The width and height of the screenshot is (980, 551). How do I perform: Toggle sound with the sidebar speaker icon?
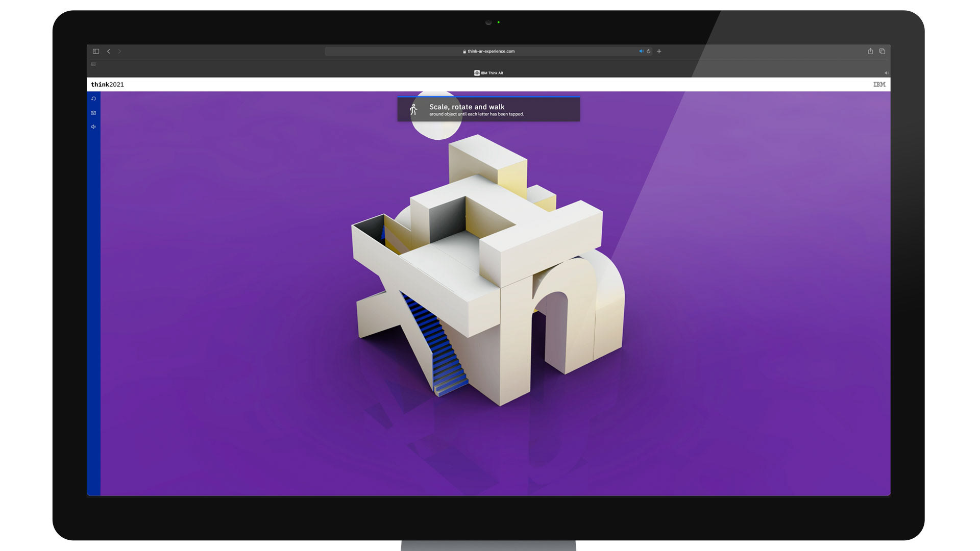[x=93, y=127]
